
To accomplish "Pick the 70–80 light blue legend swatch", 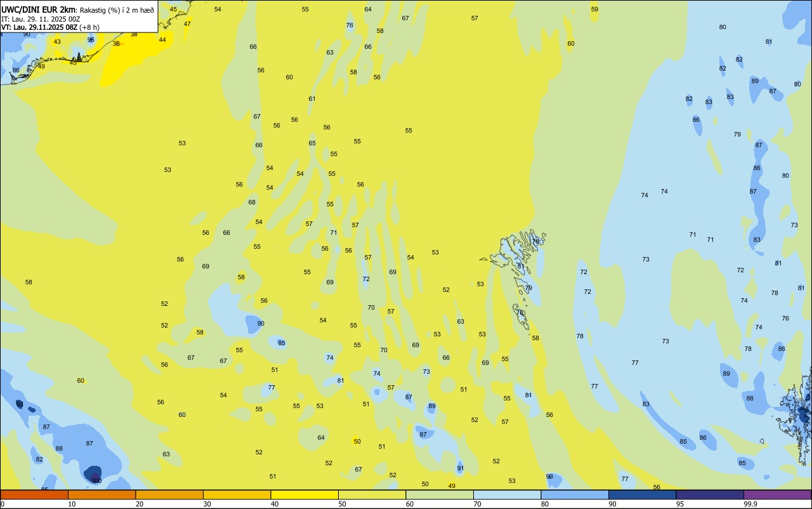I will pos(507,494).
